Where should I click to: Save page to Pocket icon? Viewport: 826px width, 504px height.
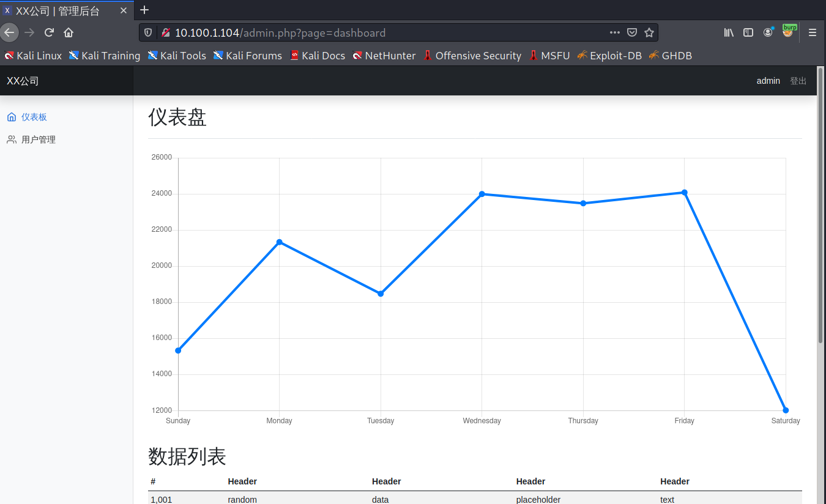(632, 32)
